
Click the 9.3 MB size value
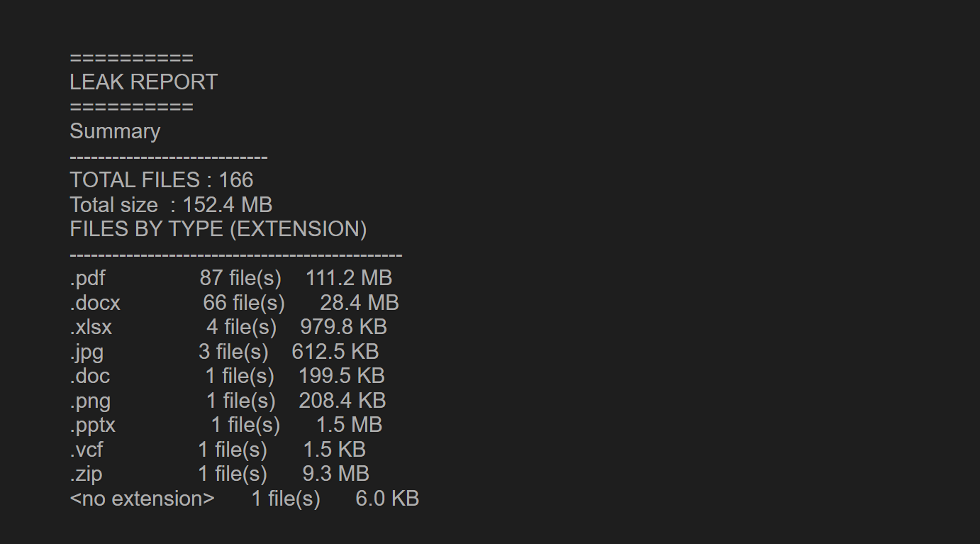click(x=335, y=474)
